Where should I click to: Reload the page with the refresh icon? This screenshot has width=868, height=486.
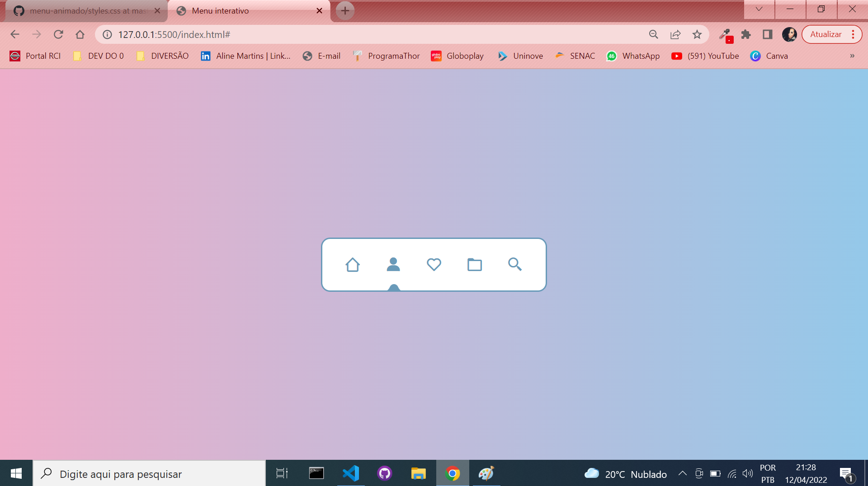58,34
